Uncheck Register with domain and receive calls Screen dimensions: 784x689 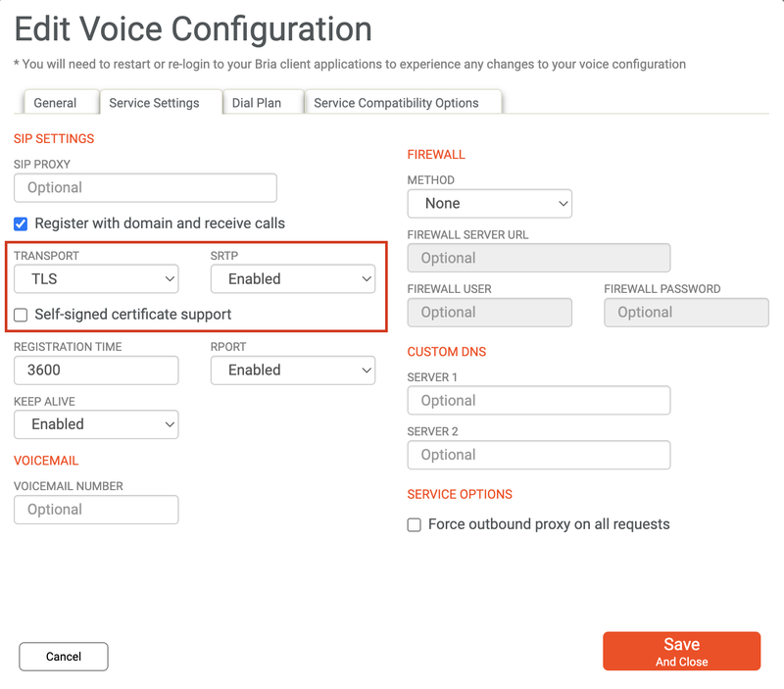21,223
